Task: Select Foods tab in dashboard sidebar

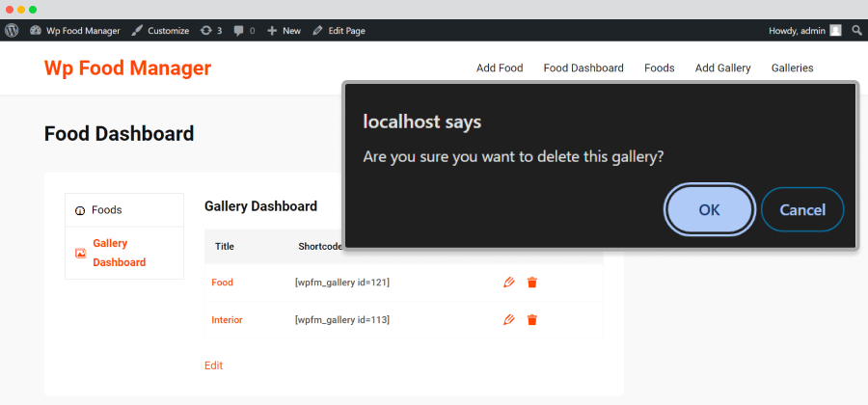Action: point(124,210)
